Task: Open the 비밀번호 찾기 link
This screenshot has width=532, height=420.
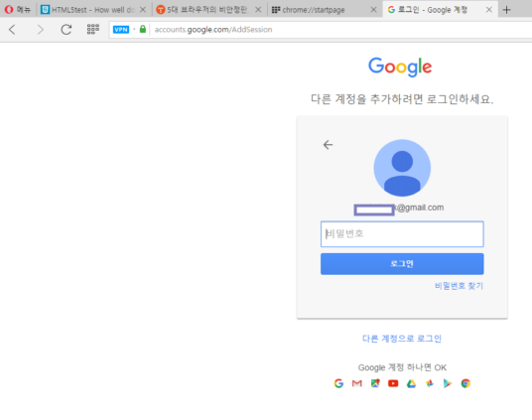Action: (x=460, y=286)
